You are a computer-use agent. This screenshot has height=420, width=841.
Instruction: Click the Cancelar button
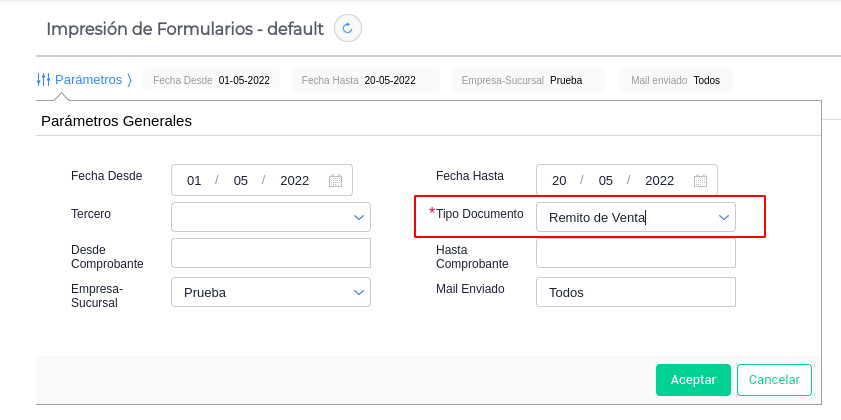[x=774, y=380]
